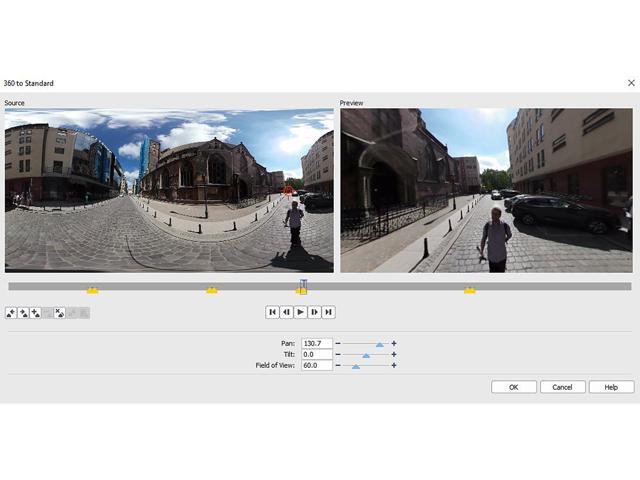This screenshot has height=480, width=640.
Task: Jump to the start with Home button
Action: click(272, 312)
